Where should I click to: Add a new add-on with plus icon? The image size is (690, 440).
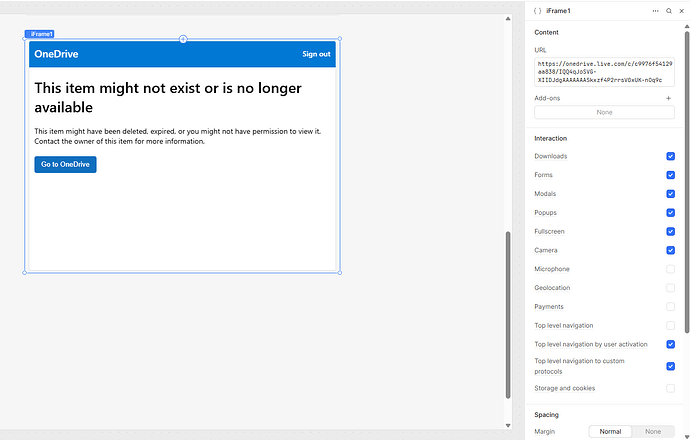(669, 99)
